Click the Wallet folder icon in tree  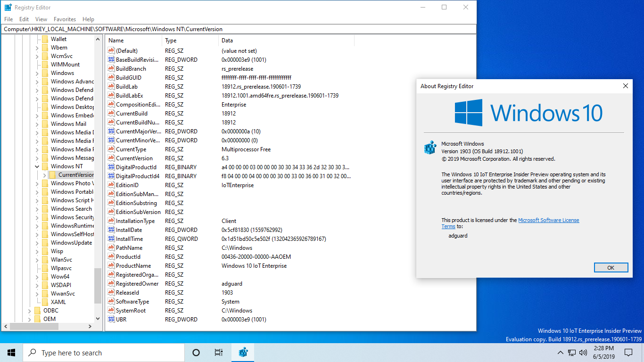[45, 39]
